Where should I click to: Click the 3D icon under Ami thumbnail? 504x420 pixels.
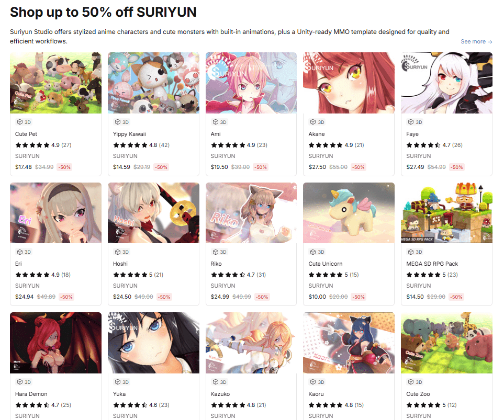point(215,122)
